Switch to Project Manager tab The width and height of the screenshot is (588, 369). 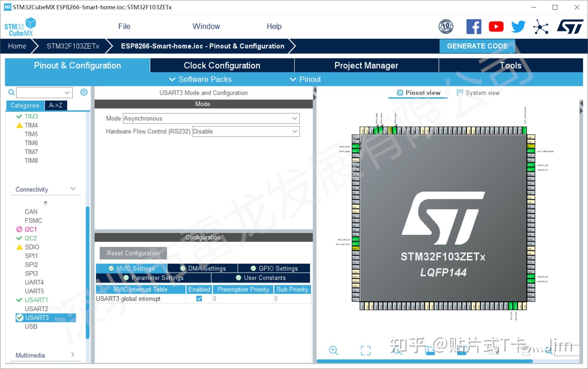[366, 65]
